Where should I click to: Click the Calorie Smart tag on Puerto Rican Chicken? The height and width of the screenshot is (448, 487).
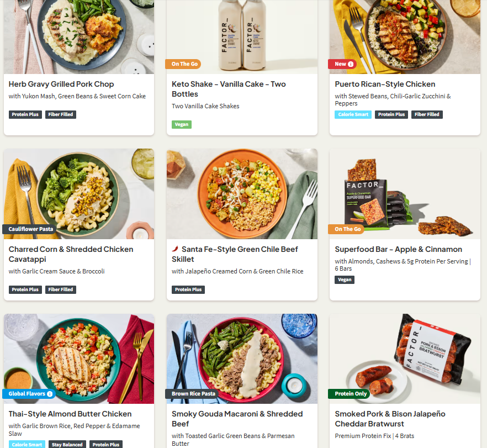tap(353, 115)
